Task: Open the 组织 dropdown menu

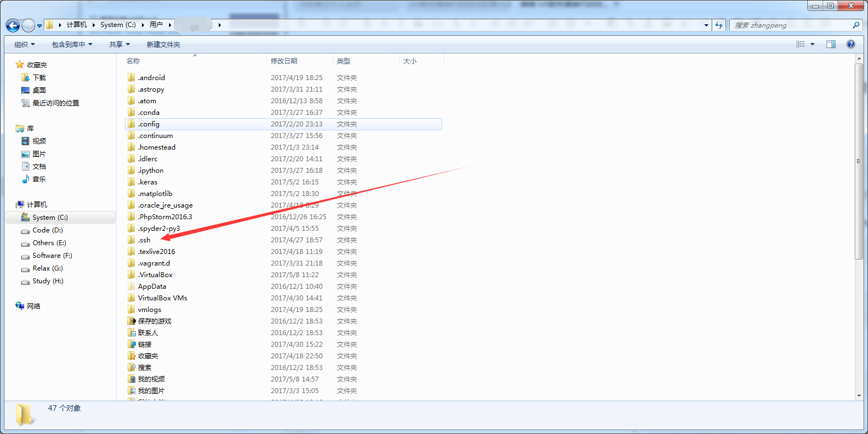Action: tap(25, 45)
